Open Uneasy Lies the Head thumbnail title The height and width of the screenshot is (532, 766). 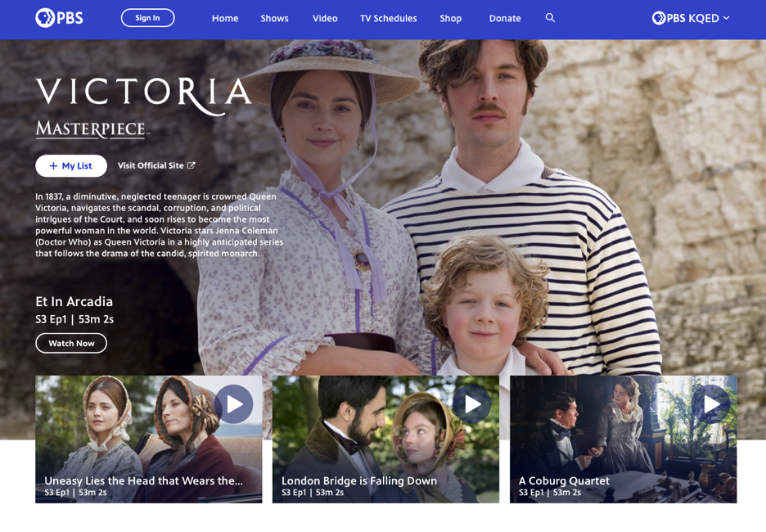(143, 480)
